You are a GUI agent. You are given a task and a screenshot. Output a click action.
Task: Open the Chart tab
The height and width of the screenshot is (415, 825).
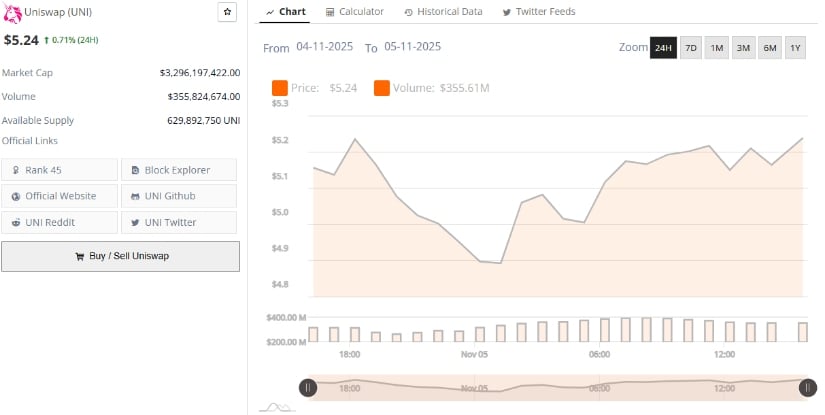click(285, 12)
